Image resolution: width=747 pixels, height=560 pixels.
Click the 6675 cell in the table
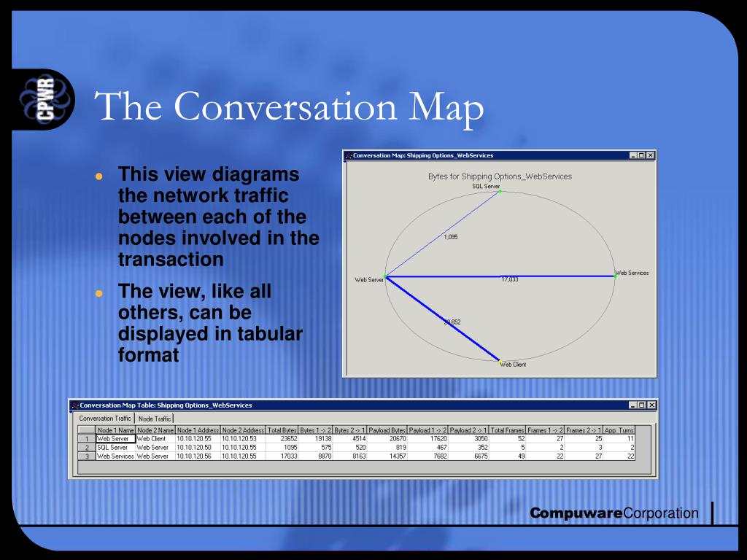pos(468,456)
